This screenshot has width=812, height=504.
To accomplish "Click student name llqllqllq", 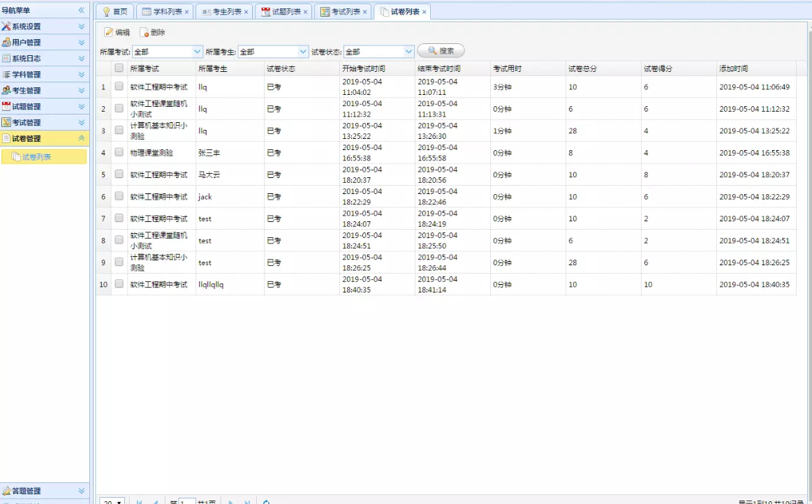I will (211, 284).
